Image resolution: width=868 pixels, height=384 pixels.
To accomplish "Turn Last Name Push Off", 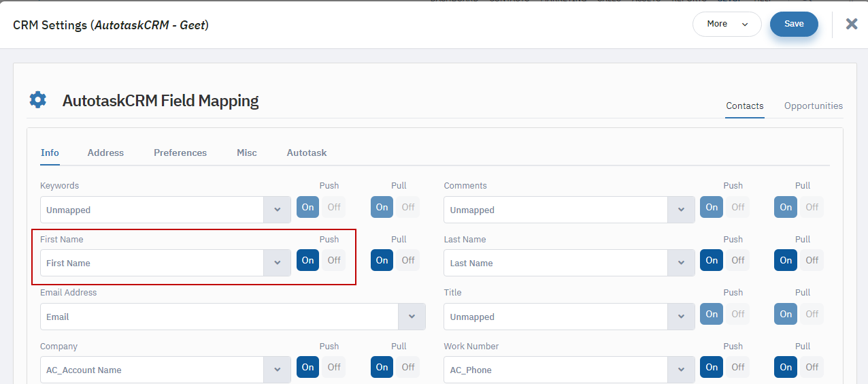I will click(x=738, y=260).
